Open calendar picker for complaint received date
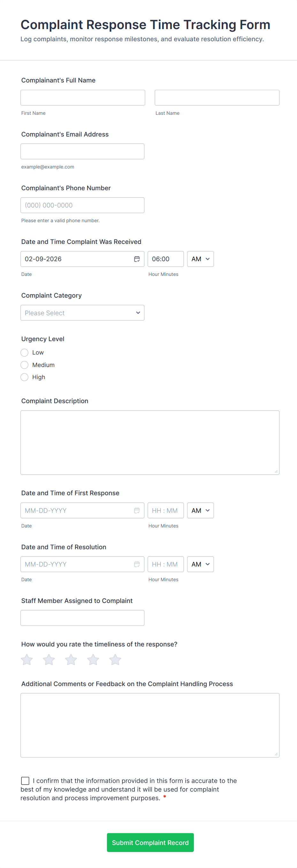 click(x=137, y=259)
